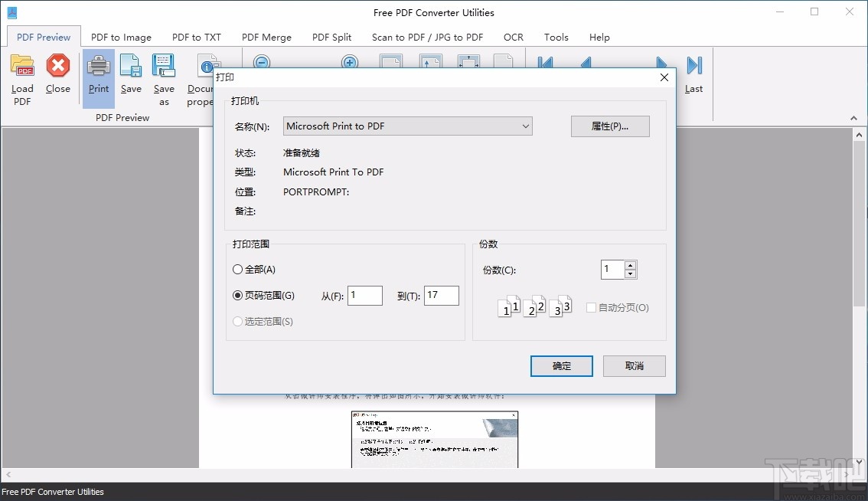
Task: Increase copies with the spinner up arrow
Action: point(630,265)
